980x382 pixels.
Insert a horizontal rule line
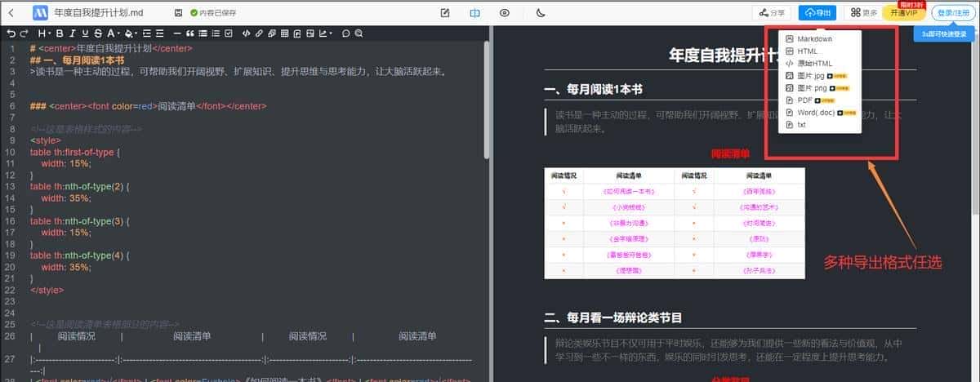[177, 33]
